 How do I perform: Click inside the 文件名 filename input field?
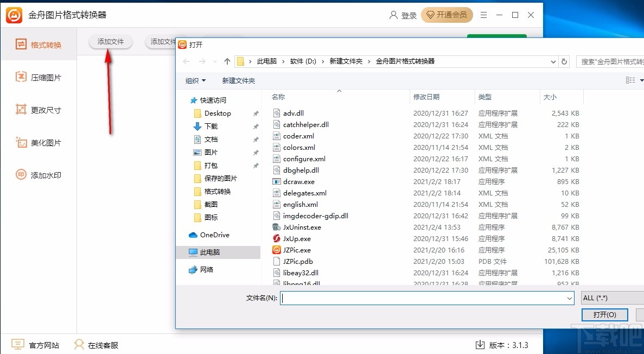[x=423, y=298]
